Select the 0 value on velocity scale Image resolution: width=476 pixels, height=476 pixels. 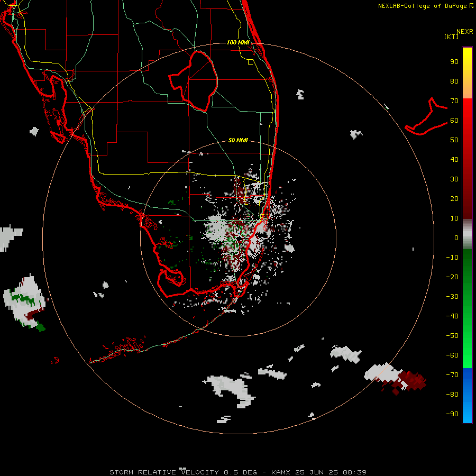click(456, 237)
